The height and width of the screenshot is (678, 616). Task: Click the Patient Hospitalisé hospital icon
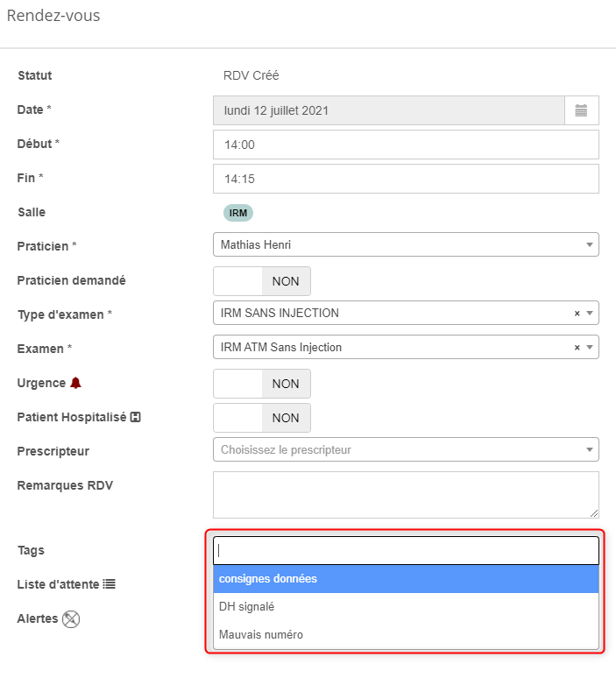pyautogui.click(x=136, y=417)
